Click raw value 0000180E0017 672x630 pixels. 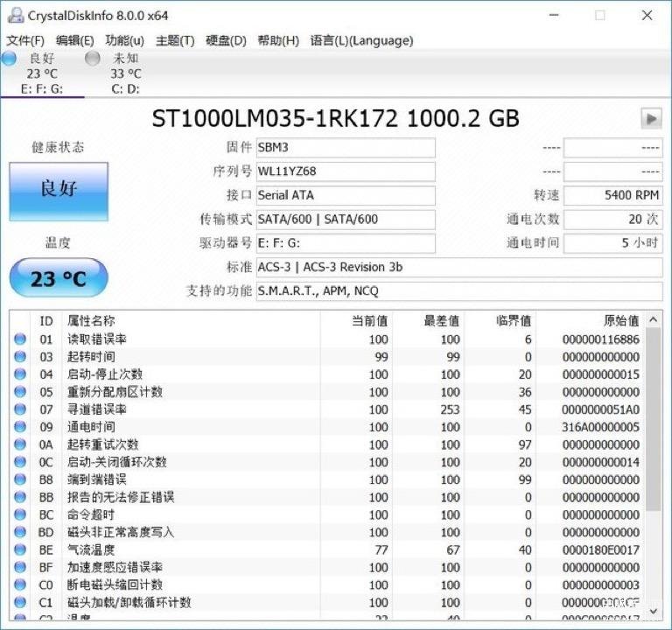pos(601,550)
